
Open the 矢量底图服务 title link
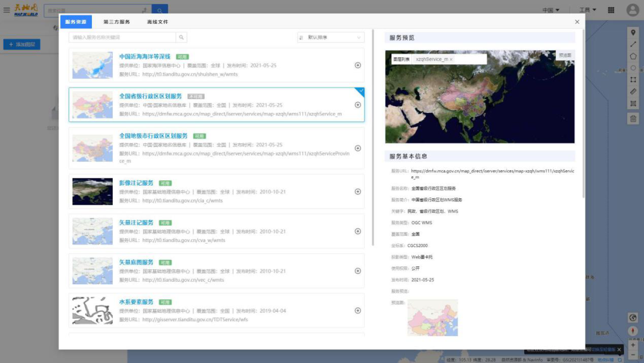pos(136,262)
